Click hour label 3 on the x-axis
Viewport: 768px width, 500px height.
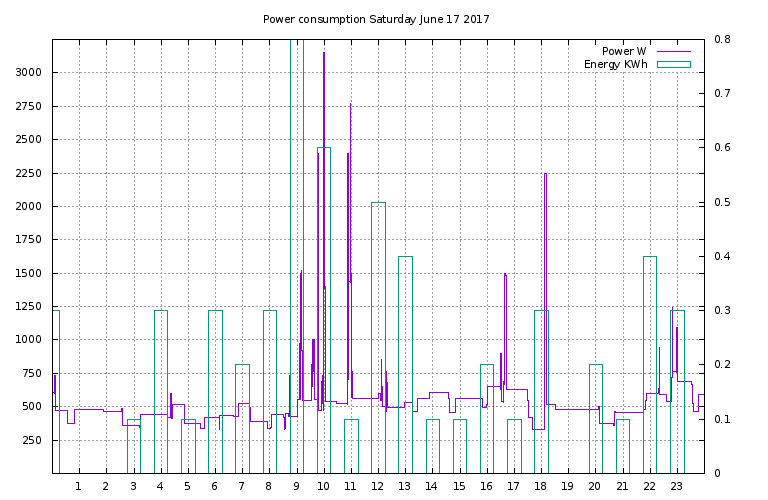133,486
